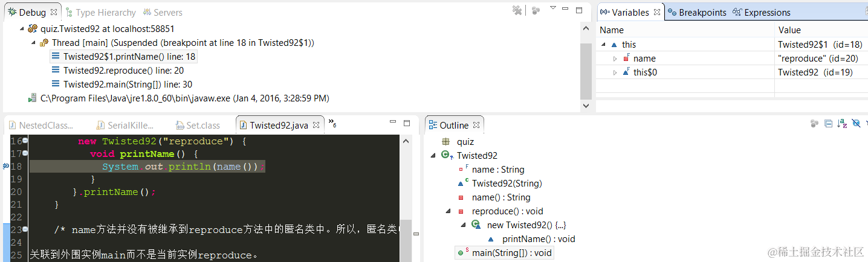Open the Expressions tab

[x=762, y=12]
